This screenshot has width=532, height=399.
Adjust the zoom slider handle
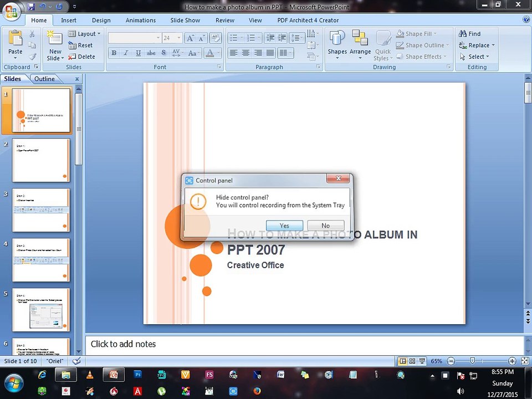click(x=472, y=361)
